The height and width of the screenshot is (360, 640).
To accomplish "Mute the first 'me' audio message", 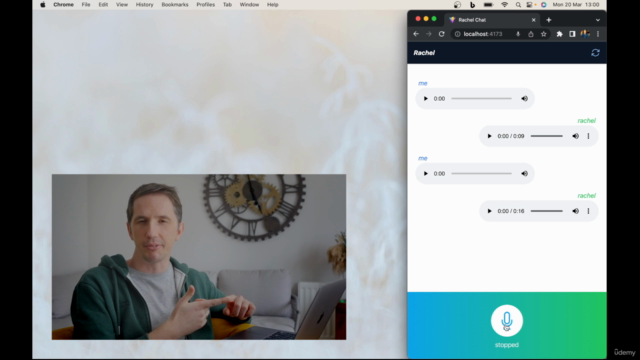I will [524, 98].
